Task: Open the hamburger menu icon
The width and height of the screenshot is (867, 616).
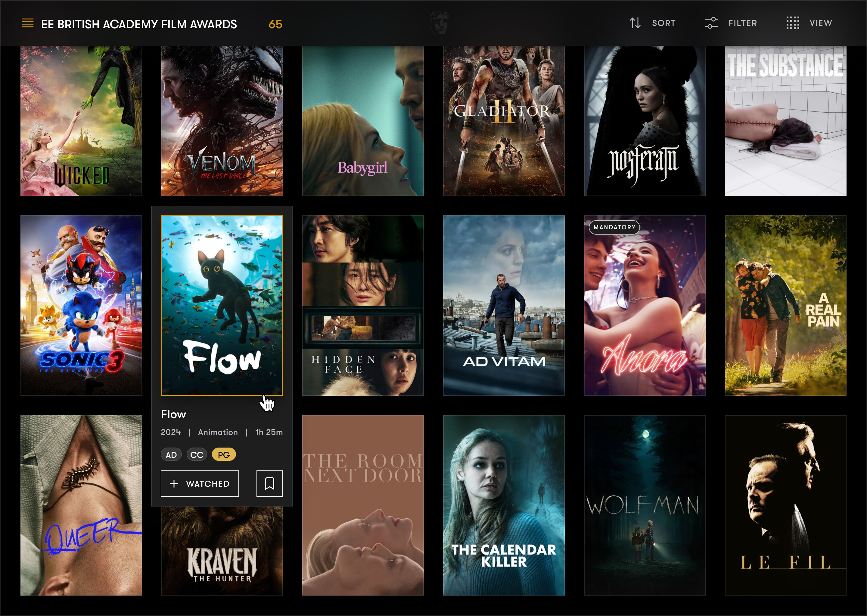Action: point(28,23)
